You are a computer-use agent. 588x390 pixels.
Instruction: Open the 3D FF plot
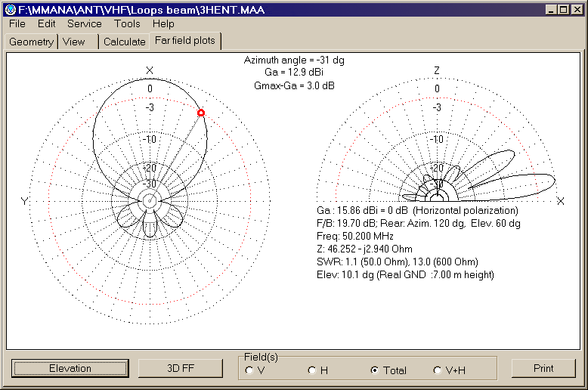coord(181,368)
